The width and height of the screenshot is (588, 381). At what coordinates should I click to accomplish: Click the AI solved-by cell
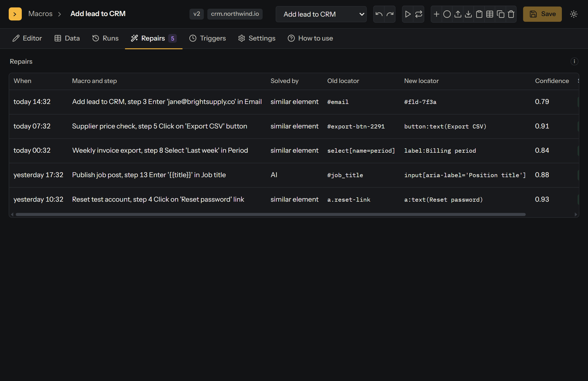[x=274, y=175]
